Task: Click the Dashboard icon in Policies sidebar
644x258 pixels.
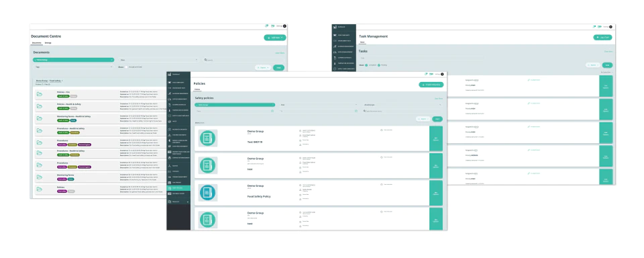Action: pos(169,74)
